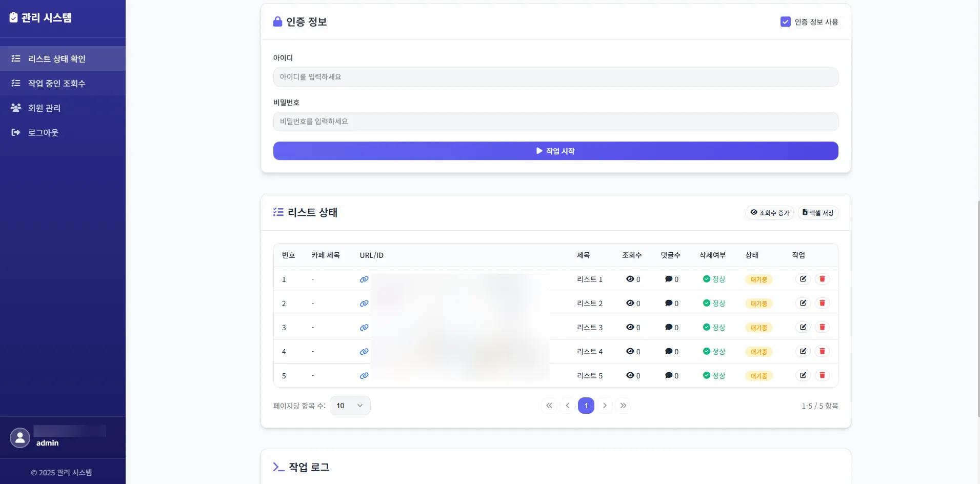Toggle the 인증 정보 사용 checkbox
Image resolution: width=980 pixels, height=484 pixels.
click(786, 22)
